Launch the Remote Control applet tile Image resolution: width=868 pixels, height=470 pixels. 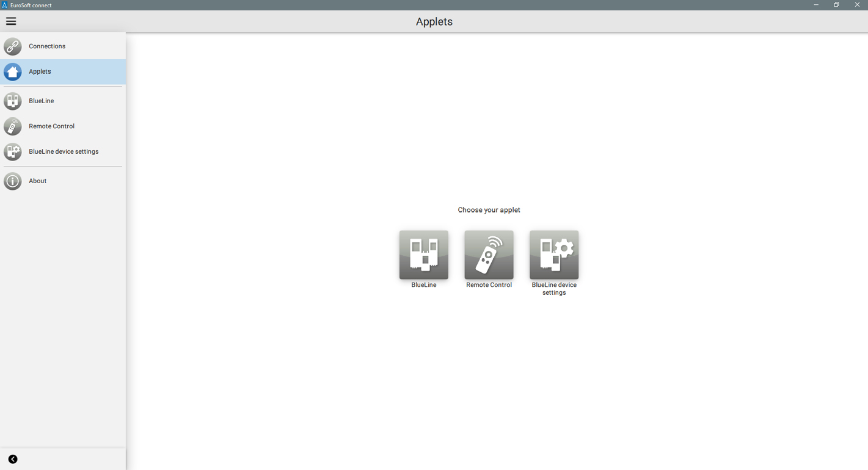(489, 255)
